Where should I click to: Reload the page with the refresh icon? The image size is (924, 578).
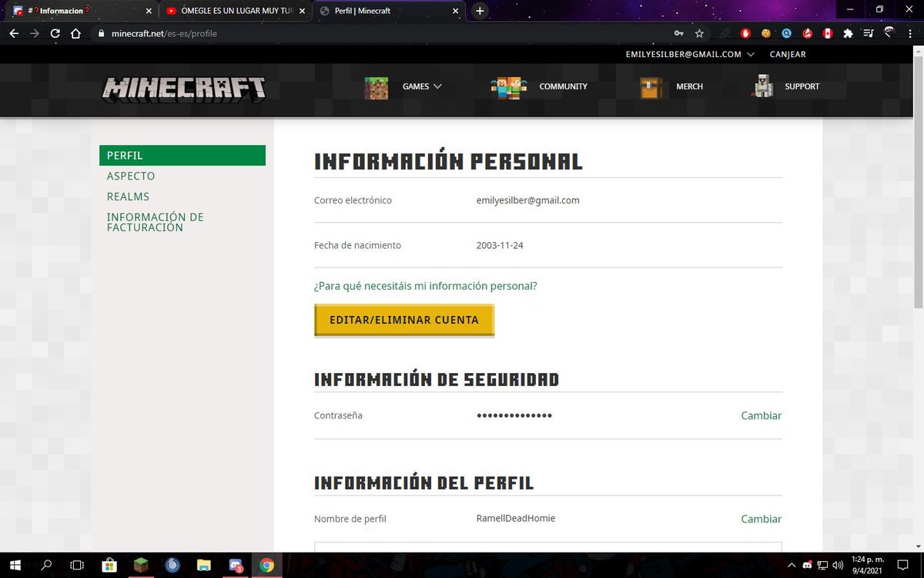[x=55, y=33]
